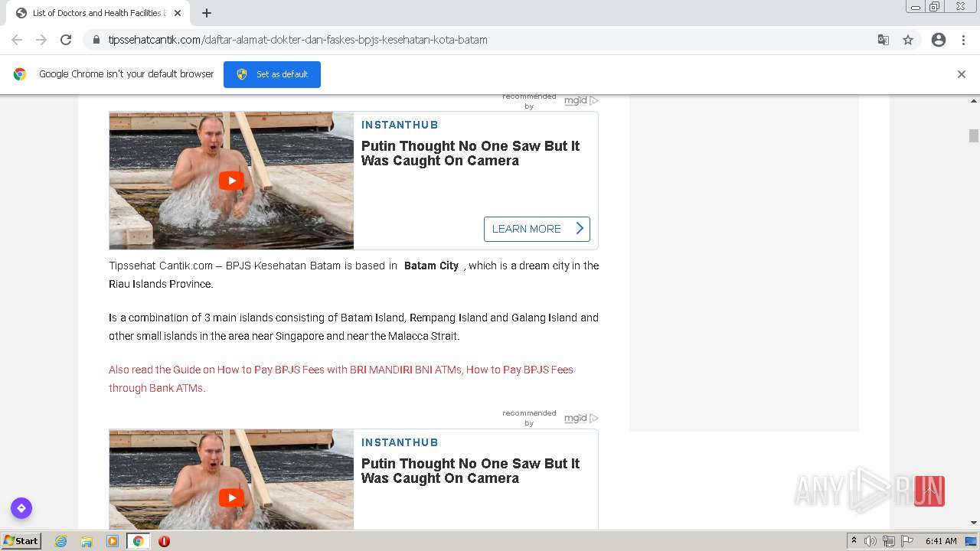Click the vertical scrollbar thumb
This screenshot has width=980, height=551.
click(x=974, y=135)
